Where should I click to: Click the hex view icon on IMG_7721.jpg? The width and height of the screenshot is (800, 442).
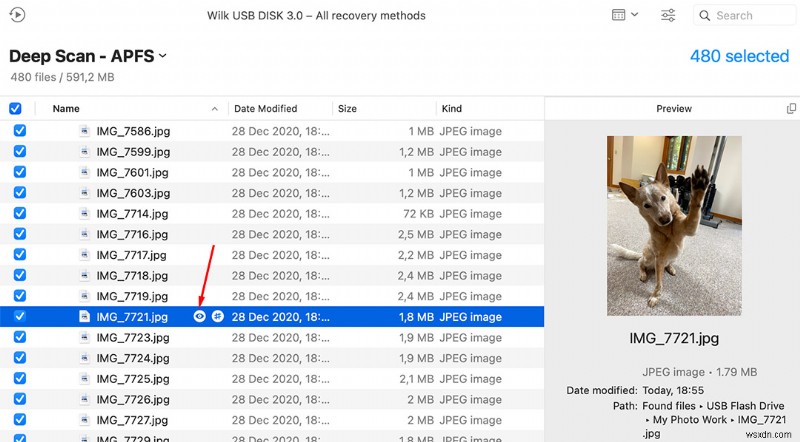coord(218,316)
